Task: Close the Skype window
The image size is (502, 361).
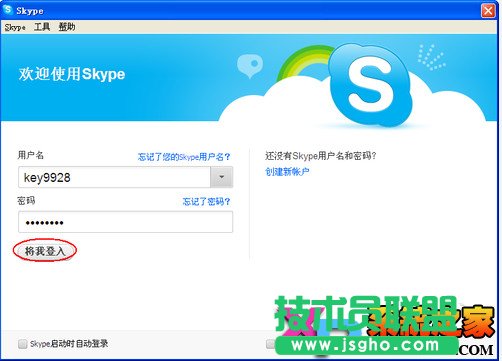Action: pyautogui.click(x=488, y=11)
